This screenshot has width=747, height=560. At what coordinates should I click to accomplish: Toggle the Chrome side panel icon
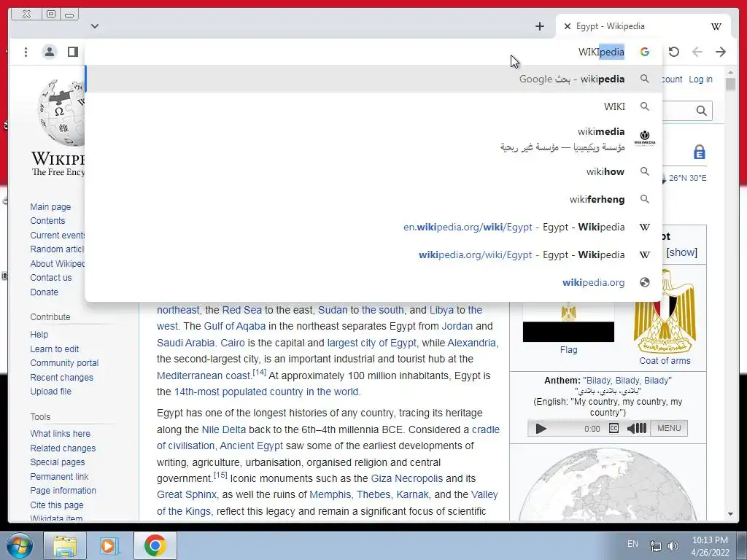(x=72, y=52)
